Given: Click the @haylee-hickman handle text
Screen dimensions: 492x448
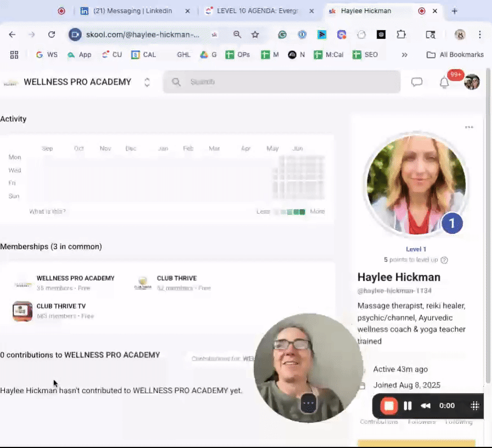Looking at the screenshot, I should point(394,291).
